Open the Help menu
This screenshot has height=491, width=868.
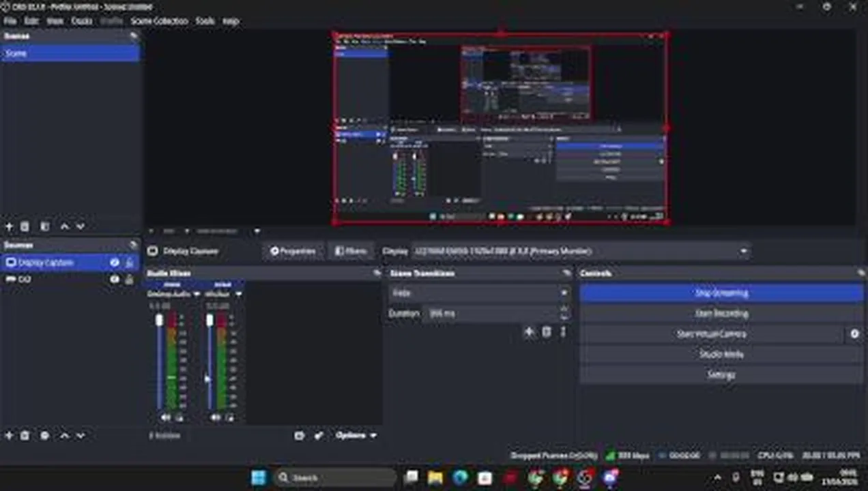tap(231, 21)
